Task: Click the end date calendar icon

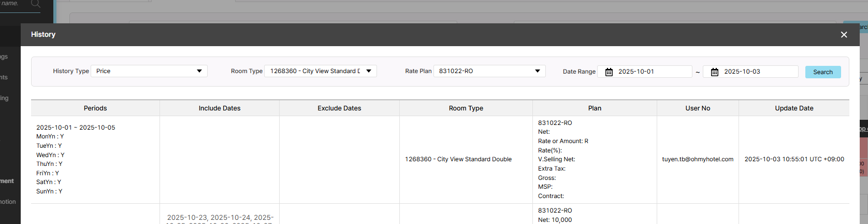Action: (715, 72)
